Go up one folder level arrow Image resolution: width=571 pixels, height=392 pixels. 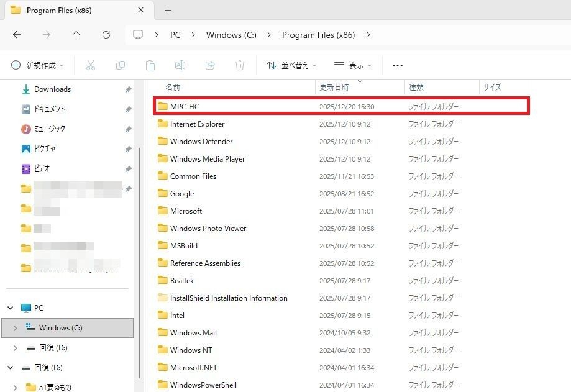76,35
